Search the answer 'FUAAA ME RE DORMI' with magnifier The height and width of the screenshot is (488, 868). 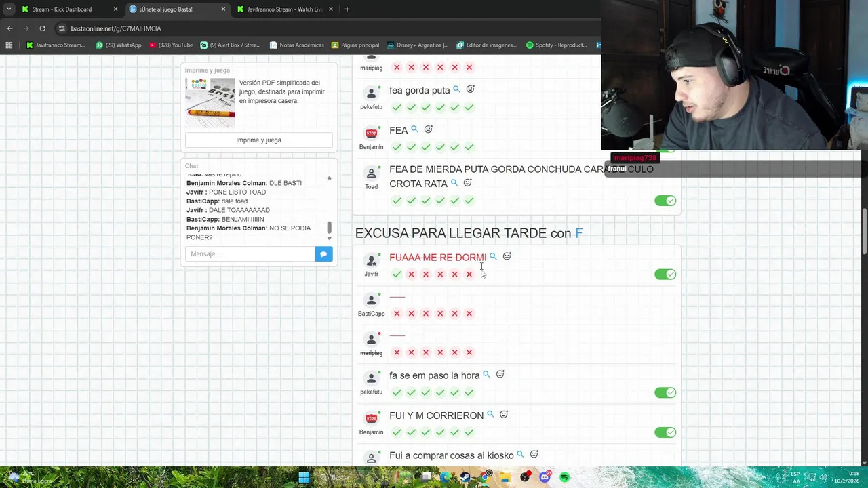click(493, 257)
